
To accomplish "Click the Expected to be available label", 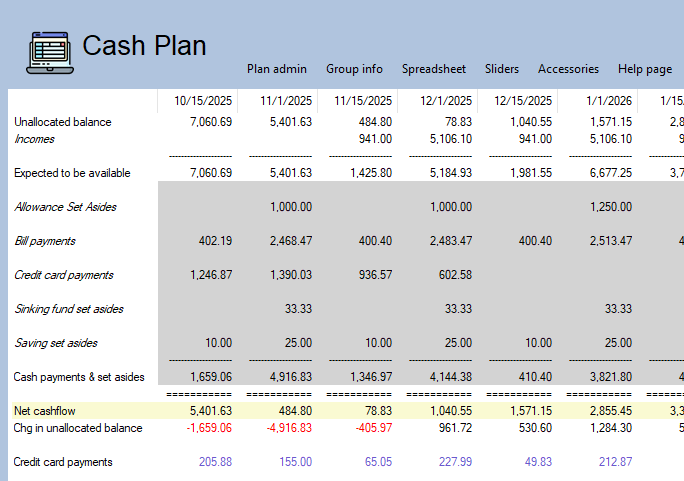I will coord(72,173).
